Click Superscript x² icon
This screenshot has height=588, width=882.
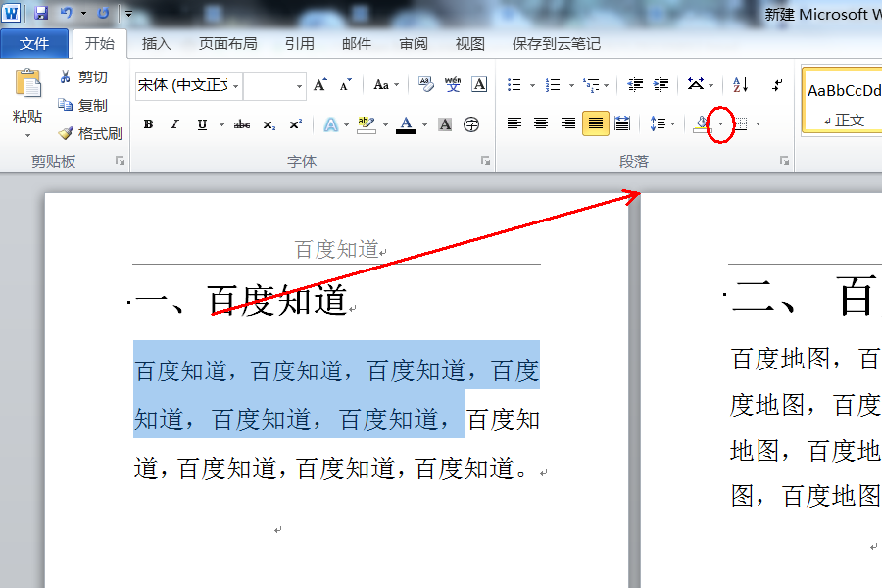(x=295, y=124)
